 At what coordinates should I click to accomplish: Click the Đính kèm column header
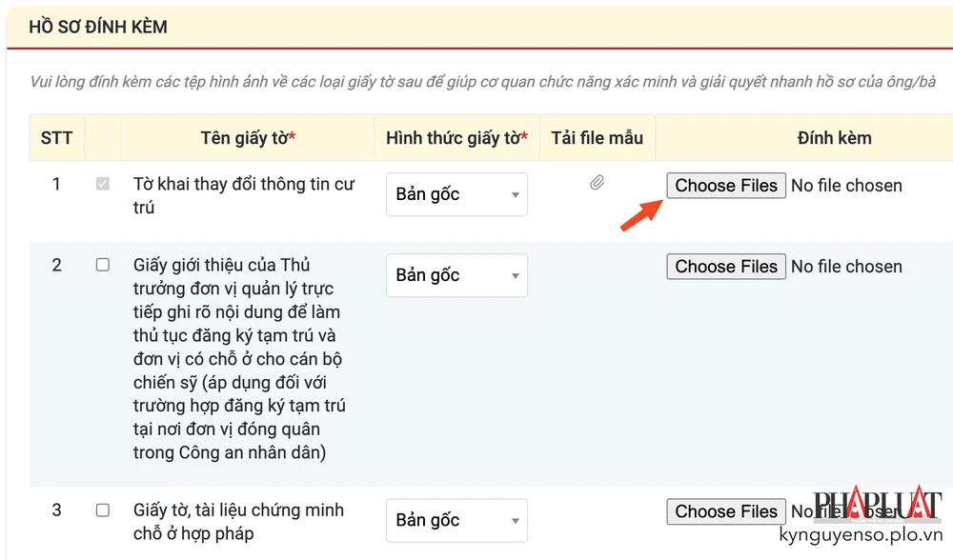pos(834,138)
